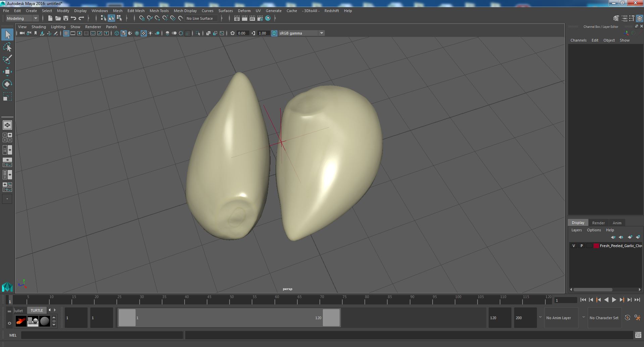This screenshot has height=347, width=644.
Task: Choose the Scale tool in toolbox
Action: (7, 97)
